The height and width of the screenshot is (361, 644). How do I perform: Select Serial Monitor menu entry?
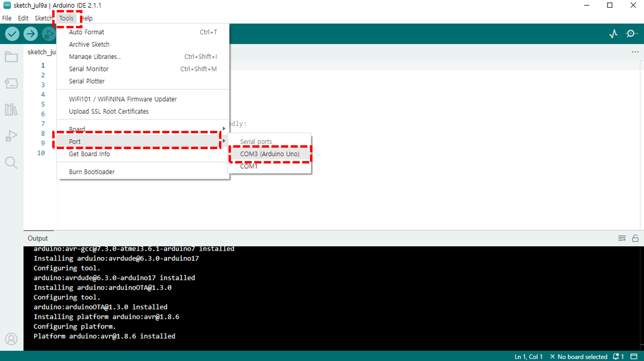[x=143, y=69]
